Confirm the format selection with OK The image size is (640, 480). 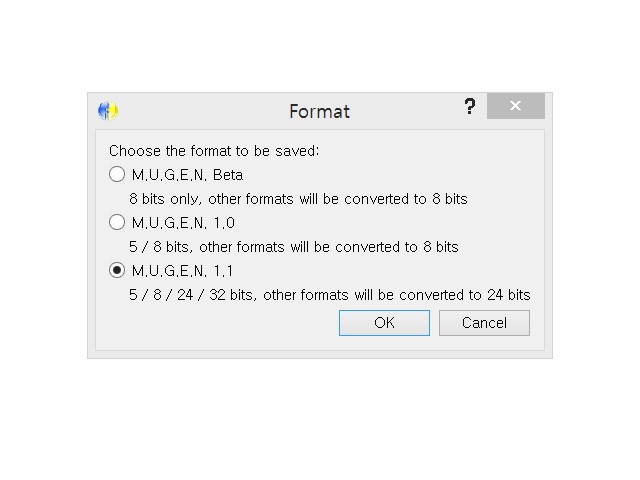pos(384,323)
